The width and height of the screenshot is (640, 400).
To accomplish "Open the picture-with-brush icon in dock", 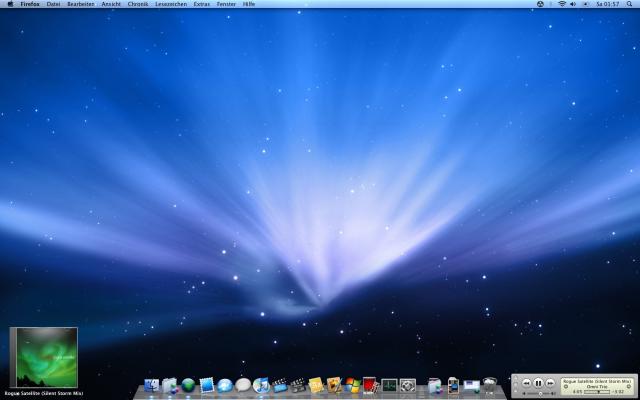I will pos(334,384).
